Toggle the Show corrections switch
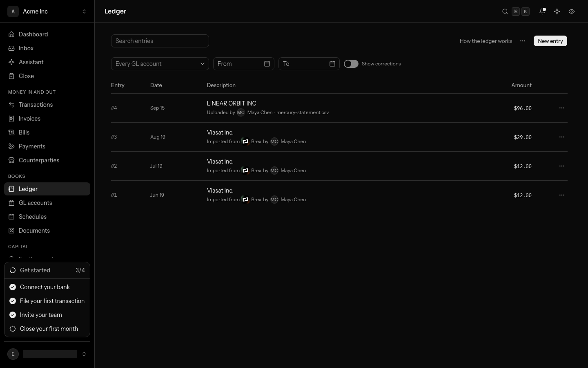This screenshot has width=588, height=368. coord(351,64)
